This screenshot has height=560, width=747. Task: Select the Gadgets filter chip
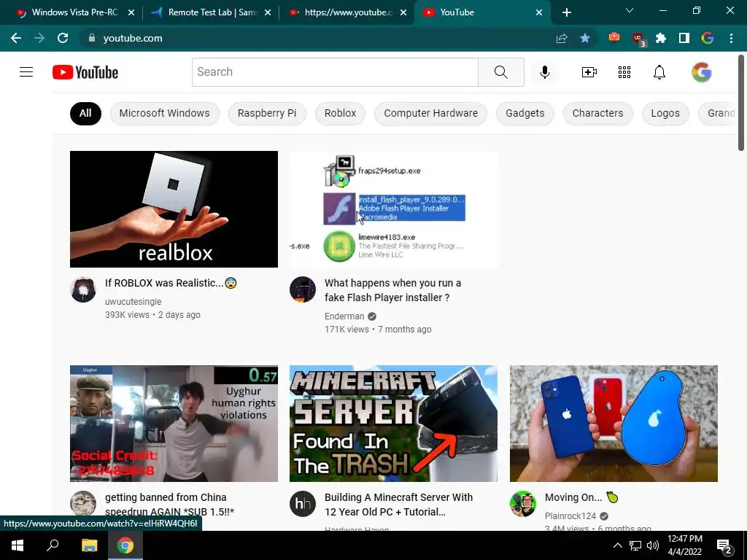tap(525, 113)
